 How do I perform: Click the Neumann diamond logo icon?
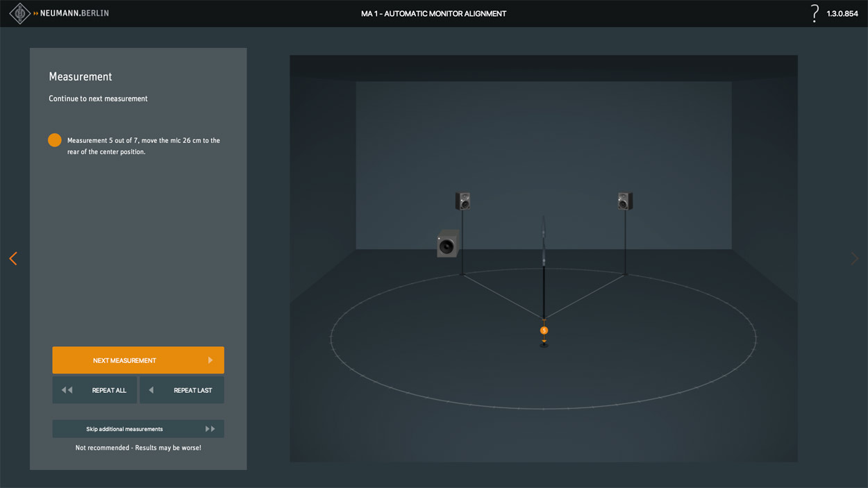(19, 13)
